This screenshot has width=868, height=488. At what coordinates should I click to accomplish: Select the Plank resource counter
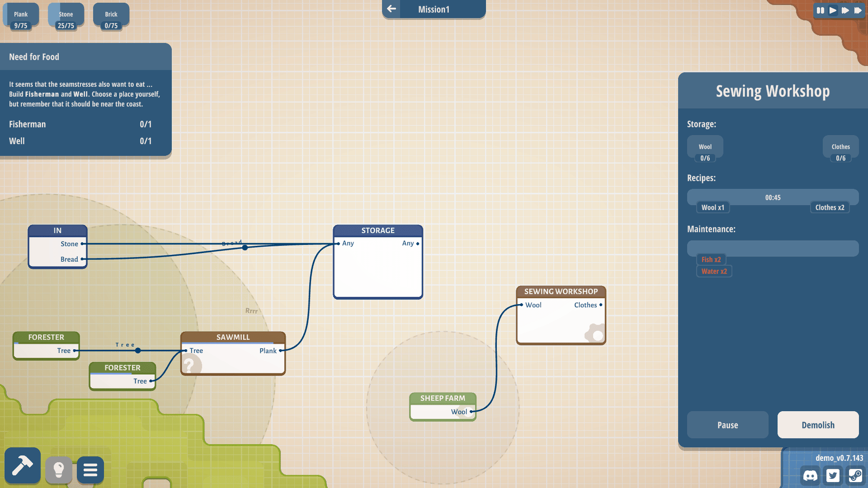click(21, 17)
